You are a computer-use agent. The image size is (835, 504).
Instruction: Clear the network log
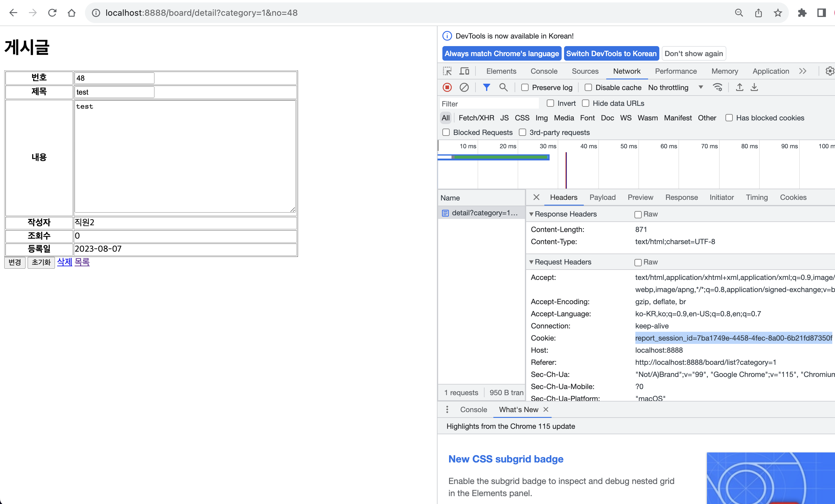[x=464, y=87]
